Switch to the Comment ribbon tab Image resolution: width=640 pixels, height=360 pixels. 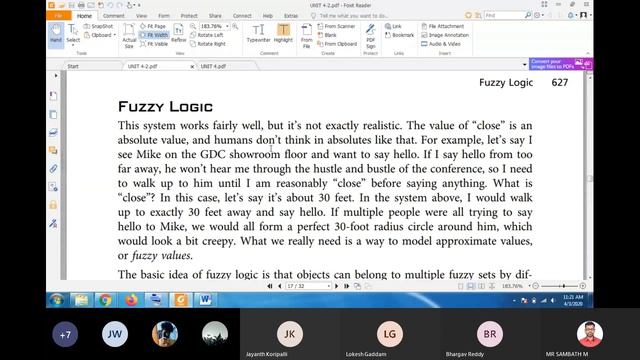coord(113,16)
